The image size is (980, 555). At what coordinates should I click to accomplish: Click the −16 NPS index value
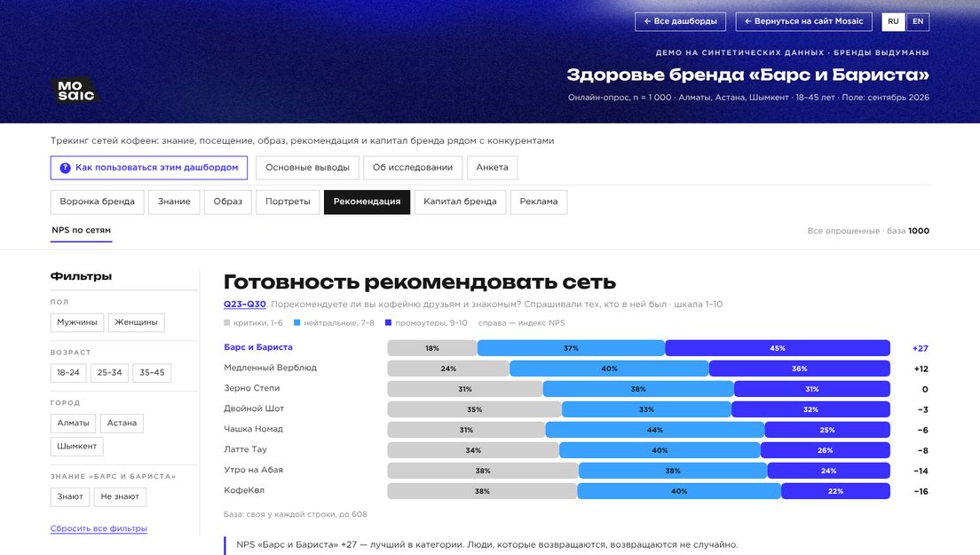(921, 491)
